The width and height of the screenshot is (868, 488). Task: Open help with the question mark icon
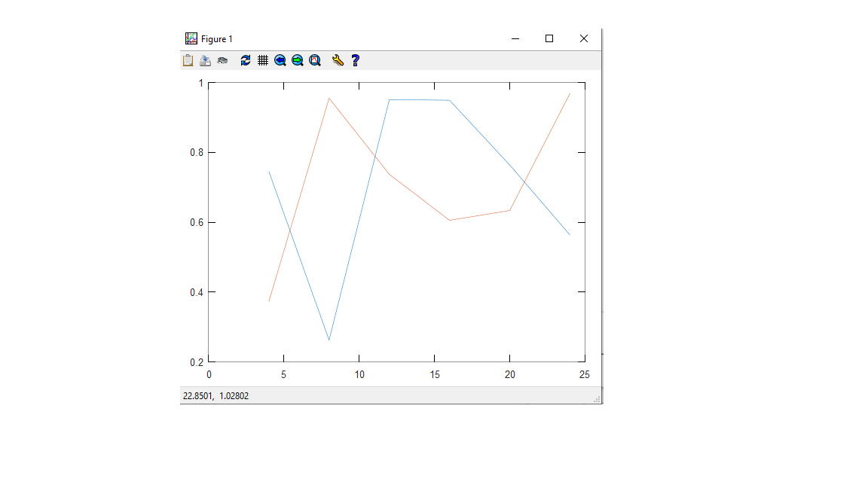click(356, 60)
